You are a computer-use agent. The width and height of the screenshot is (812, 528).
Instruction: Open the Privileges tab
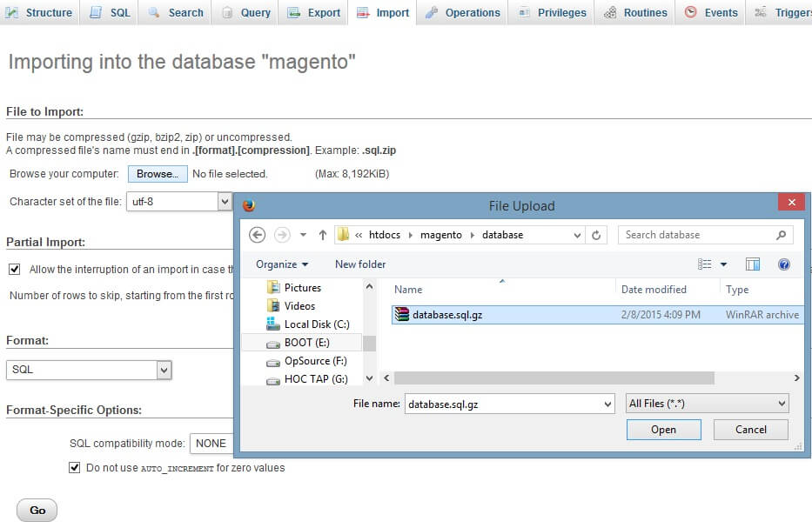click(x=553, y=13)
